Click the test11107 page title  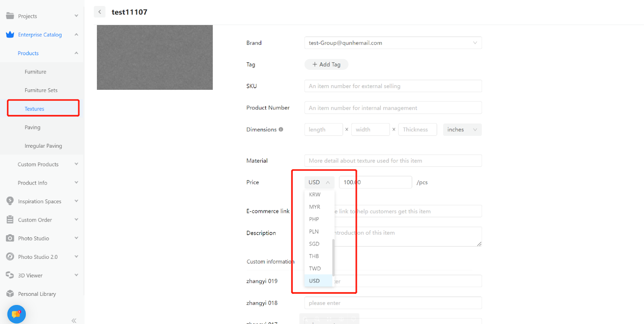click(x=130, y=12)
